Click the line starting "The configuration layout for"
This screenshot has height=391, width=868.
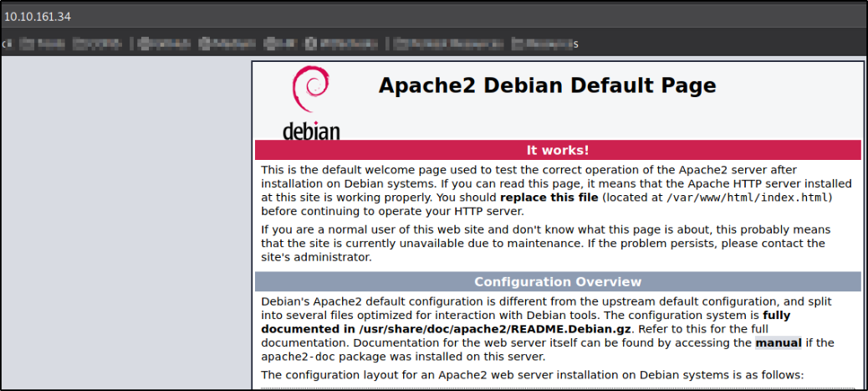click(x=532, y=375)
